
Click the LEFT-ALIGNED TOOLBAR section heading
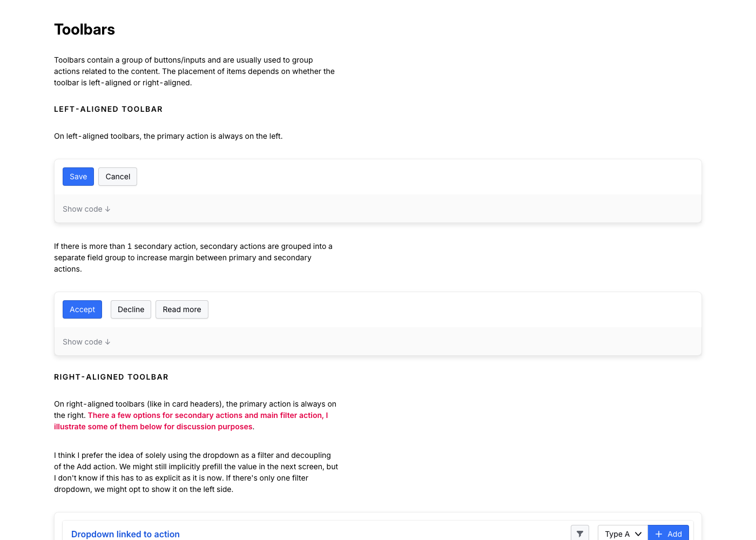(108, 109)
